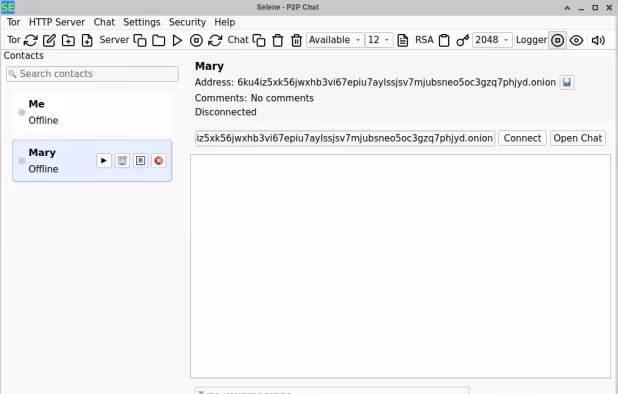
Task: Click the Tor file-plus toolbar icon
Action: pyautogui.click(x=87, y=40)
